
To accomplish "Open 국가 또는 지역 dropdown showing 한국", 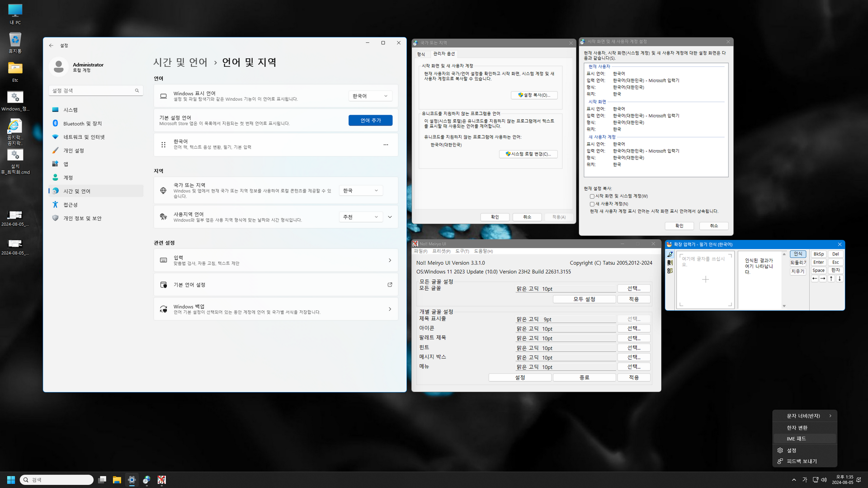I will [x=361, y=191].
